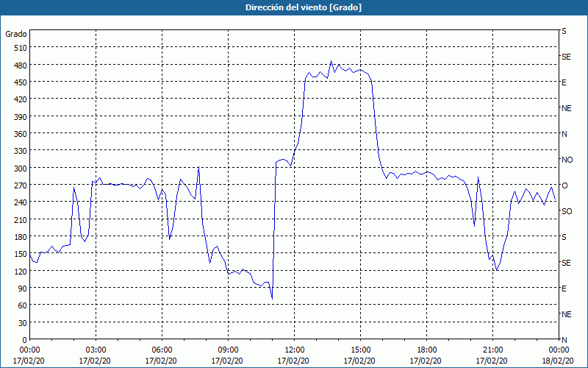Click the chart title Dirección del viento [Grado]
The height and width of the screenshot is (368, 588).
coord(304,7)
